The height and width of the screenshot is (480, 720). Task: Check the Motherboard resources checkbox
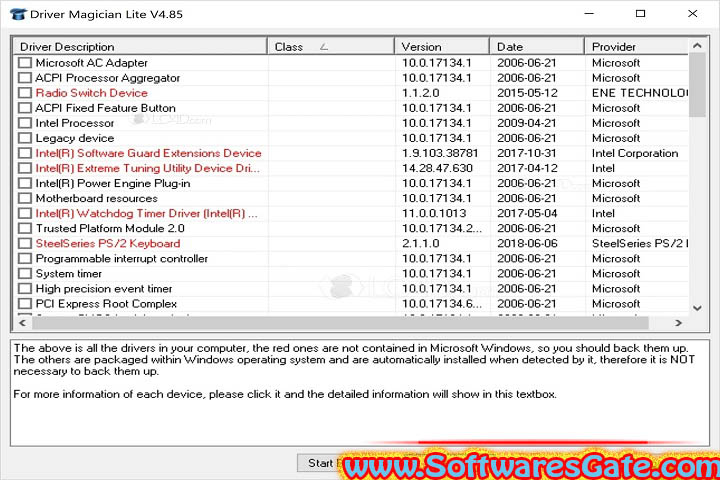[x=25, y=198]
